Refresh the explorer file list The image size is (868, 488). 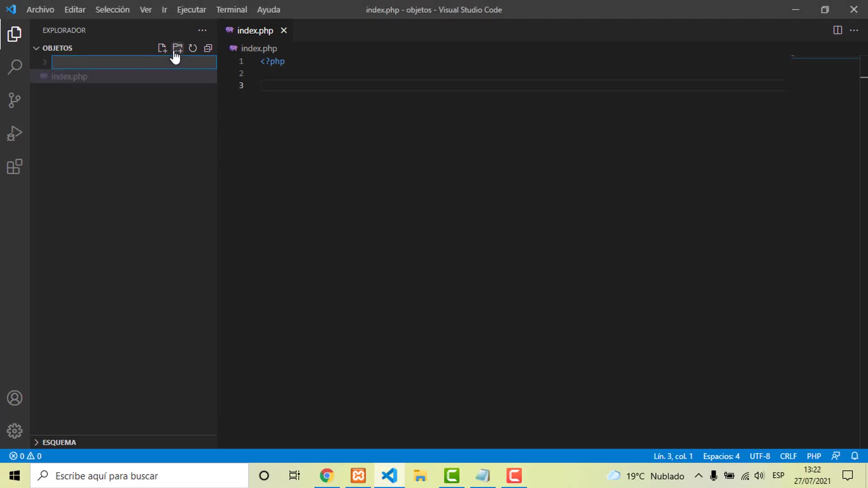(x=193, y=48)
